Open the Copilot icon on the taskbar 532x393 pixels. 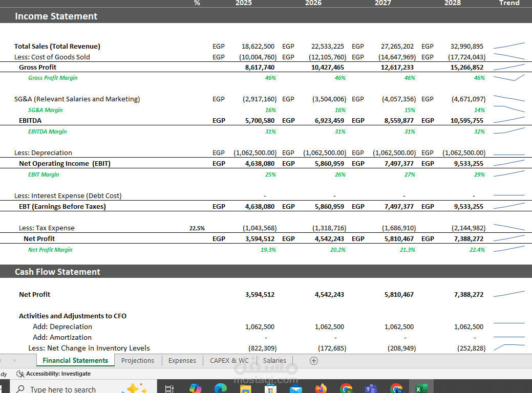[x=196, y=388]
